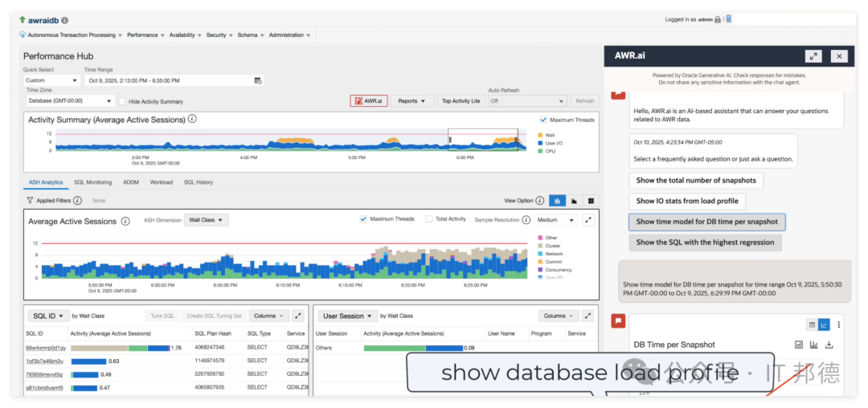Click the bar chart icon near DB Time title

(x=813, y=345)
